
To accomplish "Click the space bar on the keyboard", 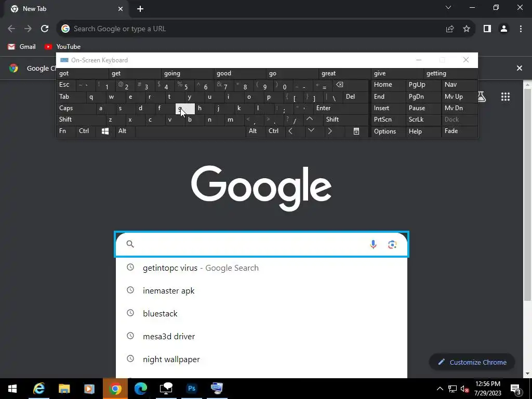I will [x=190, y=131].
